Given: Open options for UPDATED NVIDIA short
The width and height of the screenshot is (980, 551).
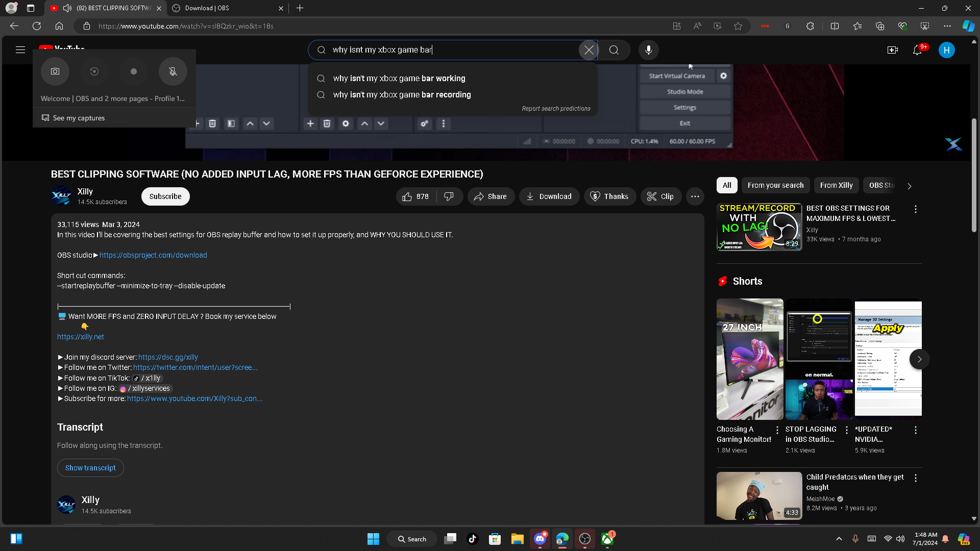Looking at the screenshot, I should coord(916,430).
